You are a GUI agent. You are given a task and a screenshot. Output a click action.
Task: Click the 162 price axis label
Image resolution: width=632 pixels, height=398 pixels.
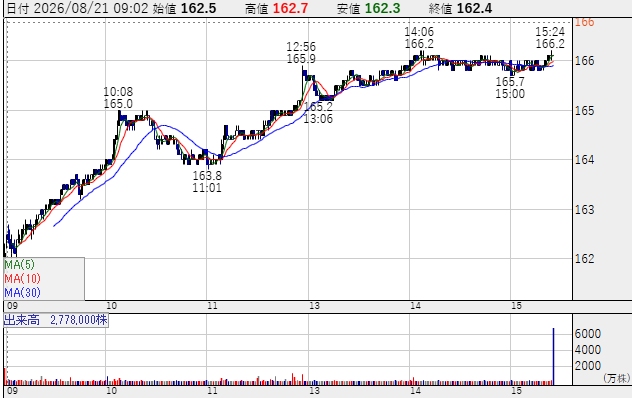(x=584, y=258)
